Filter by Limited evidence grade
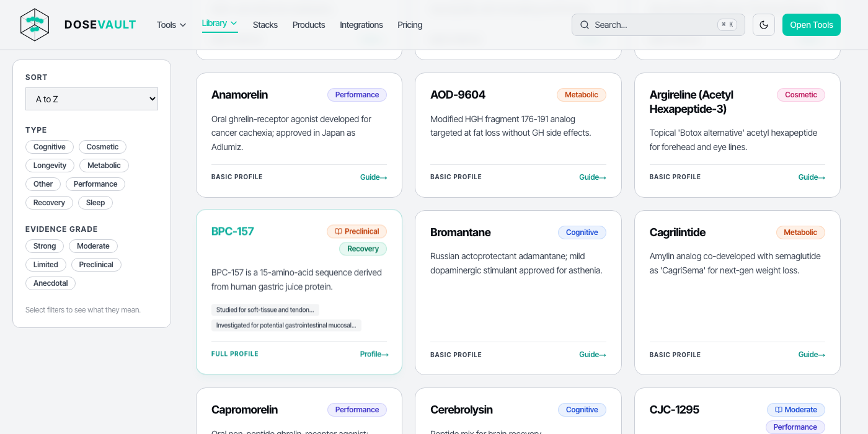 click(x=46, y=265)
